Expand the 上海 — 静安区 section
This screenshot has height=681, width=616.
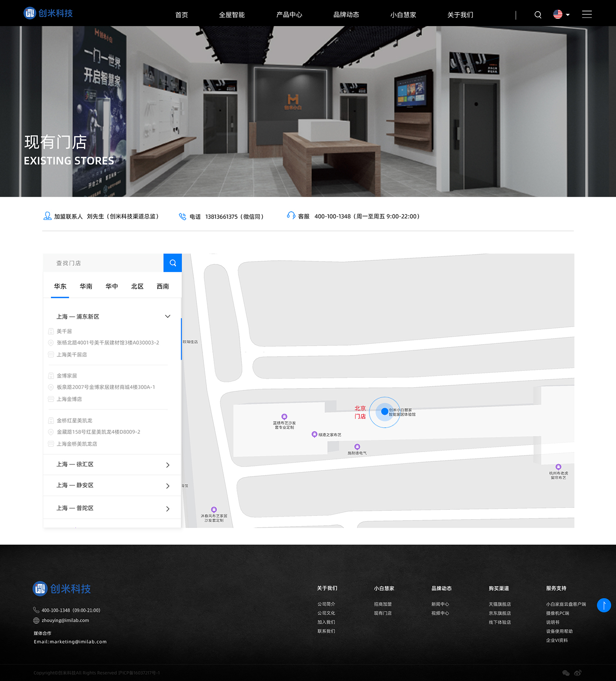[x=168, y=486]
